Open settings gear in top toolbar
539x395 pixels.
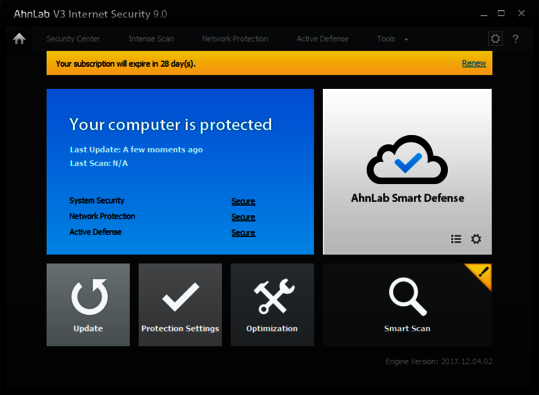click(495, 39)
